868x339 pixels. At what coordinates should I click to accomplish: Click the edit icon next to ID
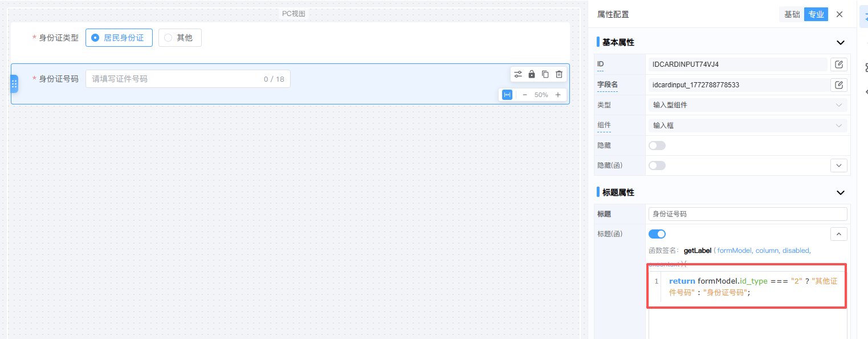point(838,64)
